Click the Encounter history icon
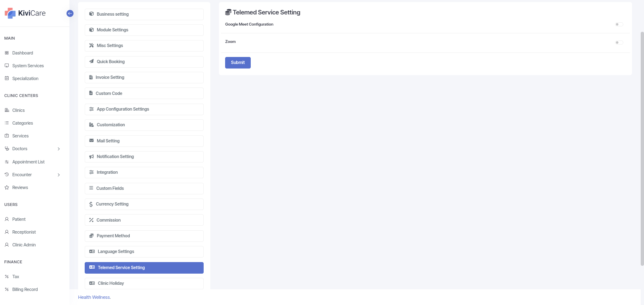Image resolution: width=644 pixels, height=305 pixels. tap(7, 175)
